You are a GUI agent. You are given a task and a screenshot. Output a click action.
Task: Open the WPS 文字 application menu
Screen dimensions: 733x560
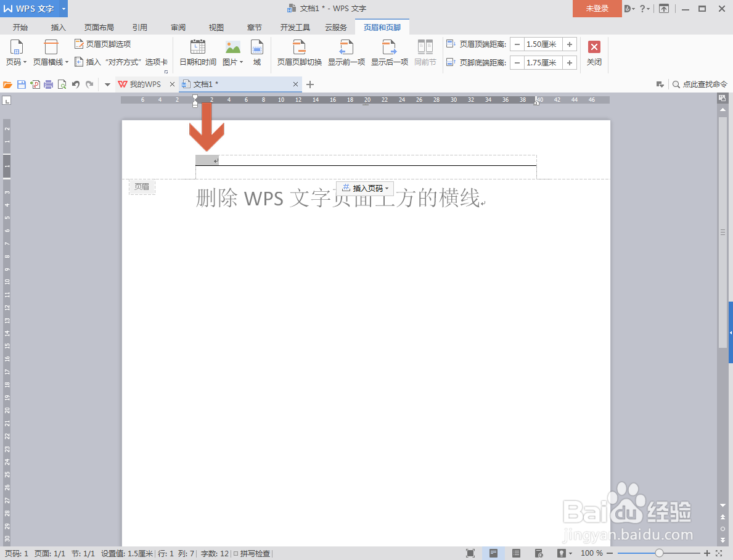(x=34, y=9)
